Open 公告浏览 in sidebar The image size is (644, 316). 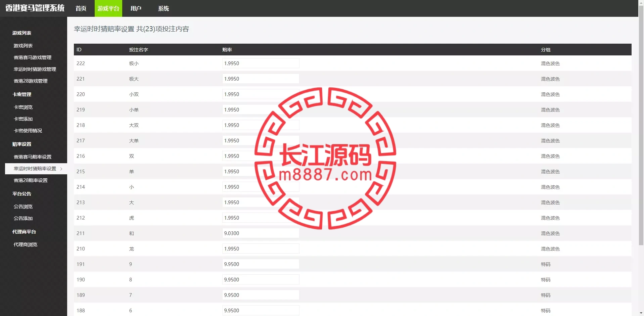[23, 207]
